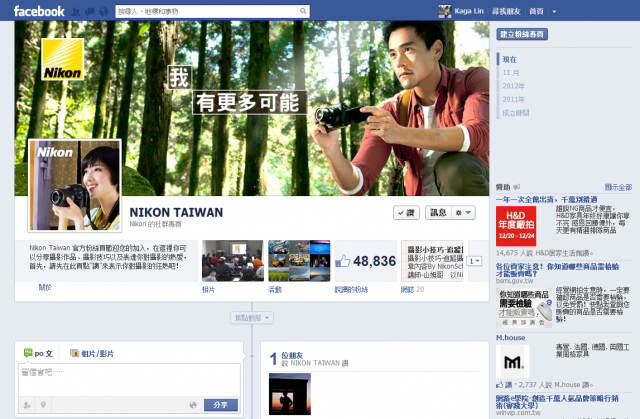This screenshot has width=640, height=419.
Task: Open ad title 網路e學院
Action: (557, 401)
